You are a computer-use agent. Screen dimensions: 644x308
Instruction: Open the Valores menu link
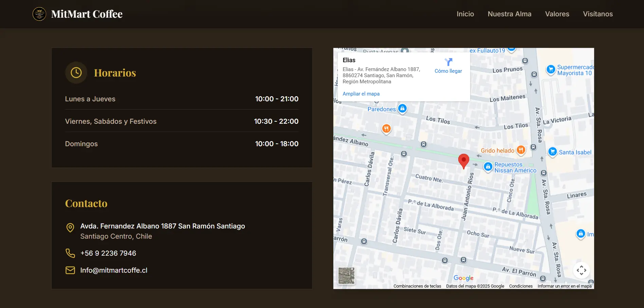point(557,14)
